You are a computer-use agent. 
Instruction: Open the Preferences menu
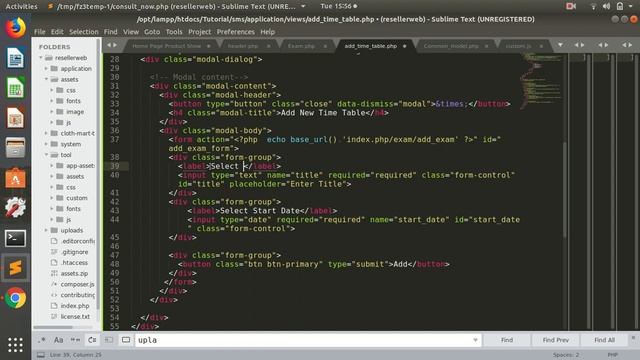pyautogui.click(x=236, y=32)
